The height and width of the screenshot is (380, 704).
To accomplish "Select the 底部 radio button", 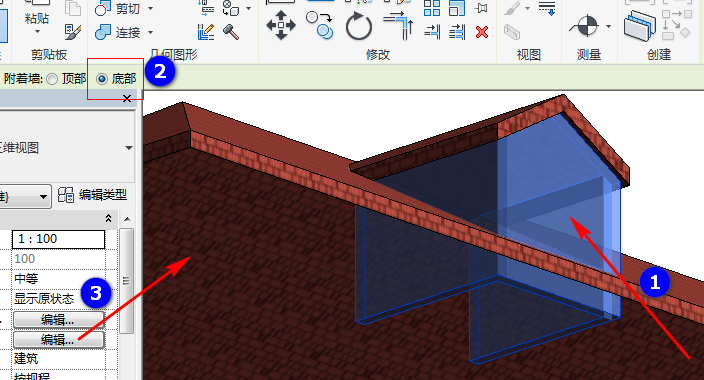I will (102, 79).
